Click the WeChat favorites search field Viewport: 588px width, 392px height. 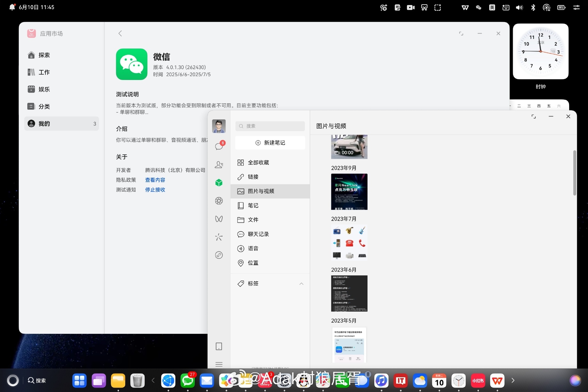(x=270, y=126)
